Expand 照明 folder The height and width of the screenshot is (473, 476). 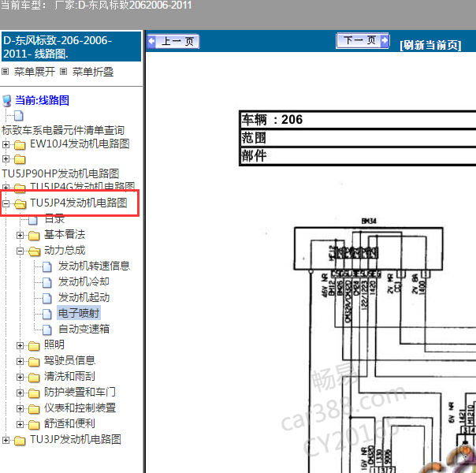[20, 345]
